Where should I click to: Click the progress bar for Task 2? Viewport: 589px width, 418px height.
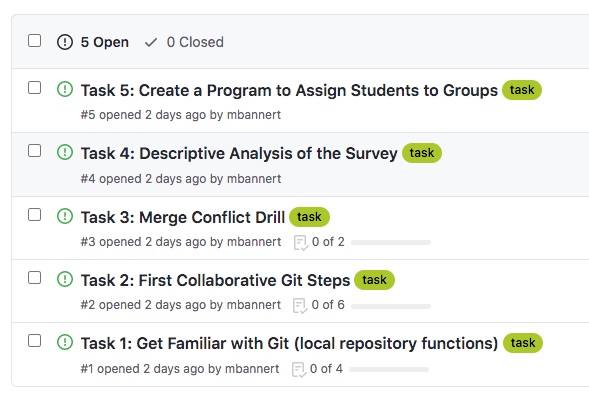391,306
